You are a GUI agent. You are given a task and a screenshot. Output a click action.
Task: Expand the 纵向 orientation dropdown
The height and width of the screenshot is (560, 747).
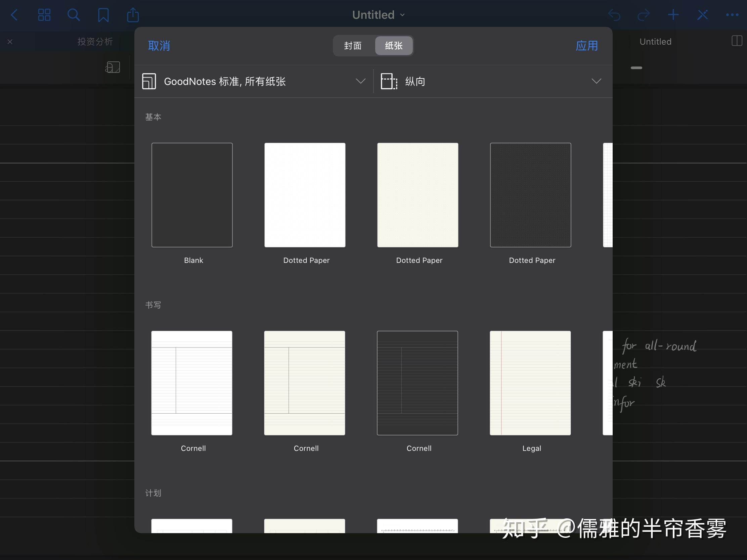597,81
